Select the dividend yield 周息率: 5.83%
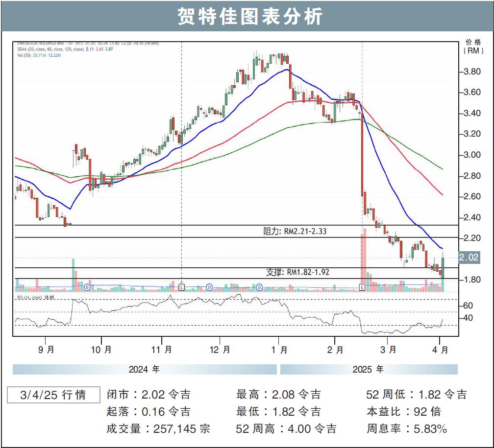The width and height of the screenshot is (494, 448). (x=407, y=428)
